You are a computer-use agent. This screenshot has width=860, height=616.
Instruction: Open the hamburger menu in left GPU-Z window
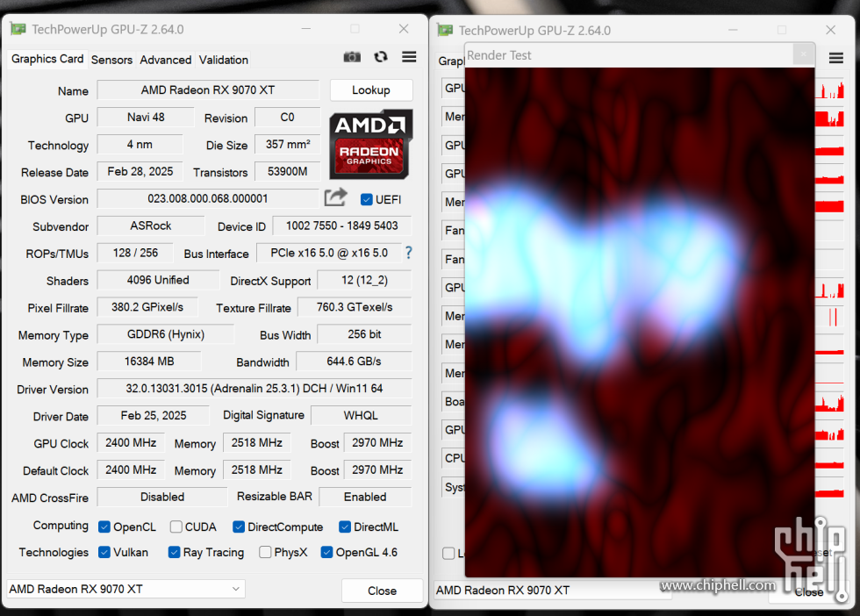[409, 57]
